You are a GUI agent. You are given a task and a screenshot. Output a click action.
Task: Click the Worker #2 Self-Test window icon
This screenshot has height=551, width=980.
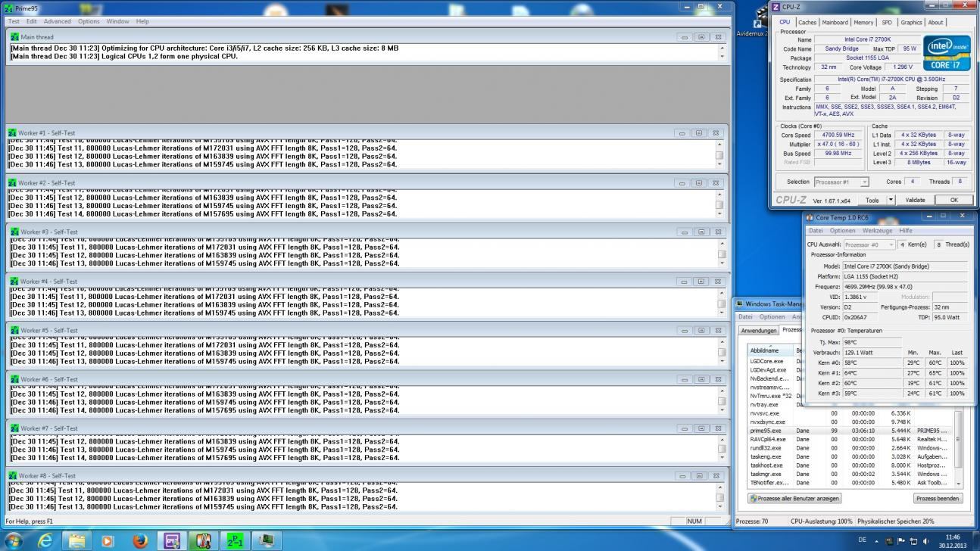(x=13, y=182)
